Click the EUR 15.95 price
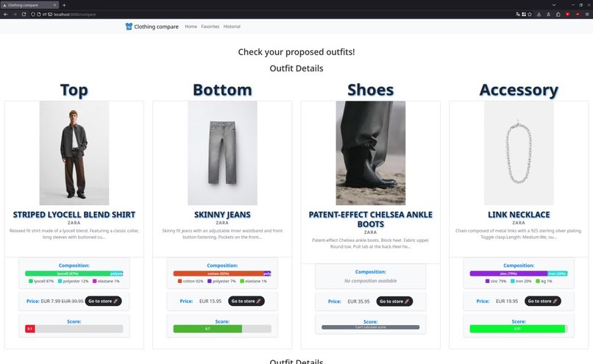The image size is (593, 364). pos(210,301)
